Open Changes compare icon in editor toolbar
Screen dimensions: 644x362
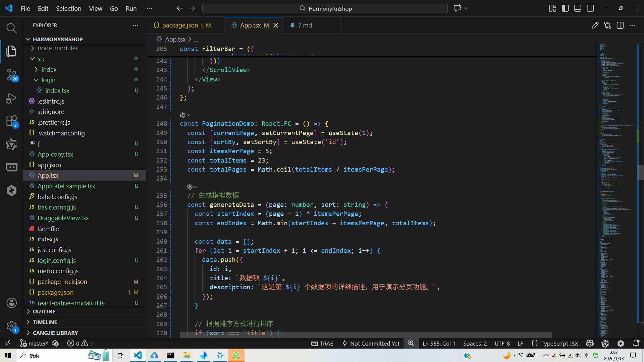[607, 25]
